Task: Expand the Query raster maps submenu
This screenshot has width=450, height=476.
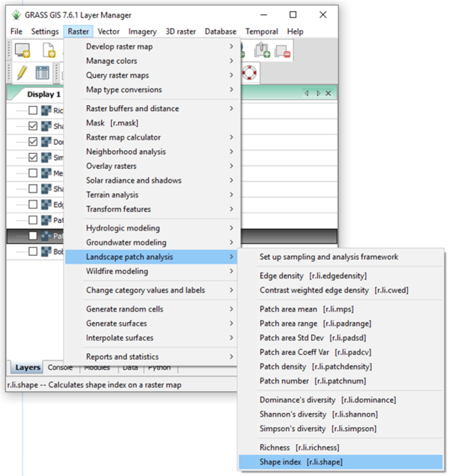Action: pos(152,75)
